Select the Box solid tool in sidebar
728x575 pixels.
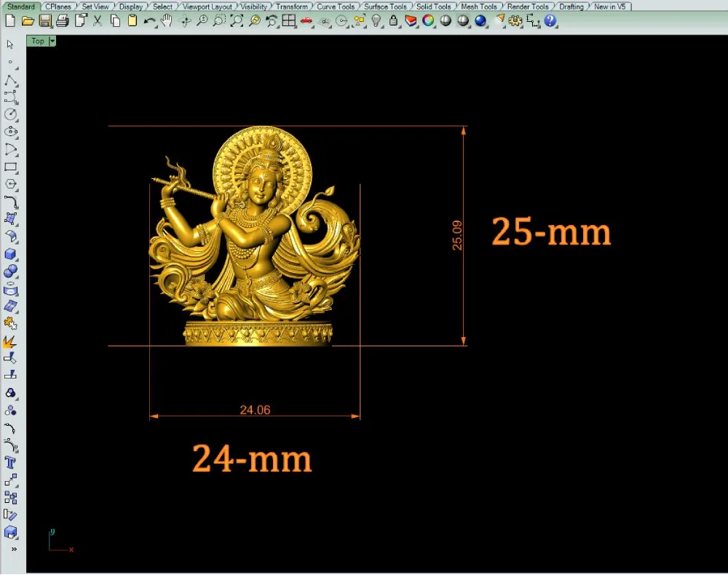point(11,254)
